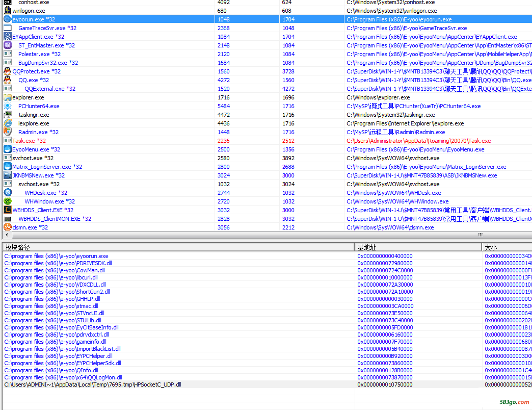The height and width of the screenshot is (410, 532).
Task: Select GameTraceSvr.exe *32 process
Action: click(x=268, y=28)
